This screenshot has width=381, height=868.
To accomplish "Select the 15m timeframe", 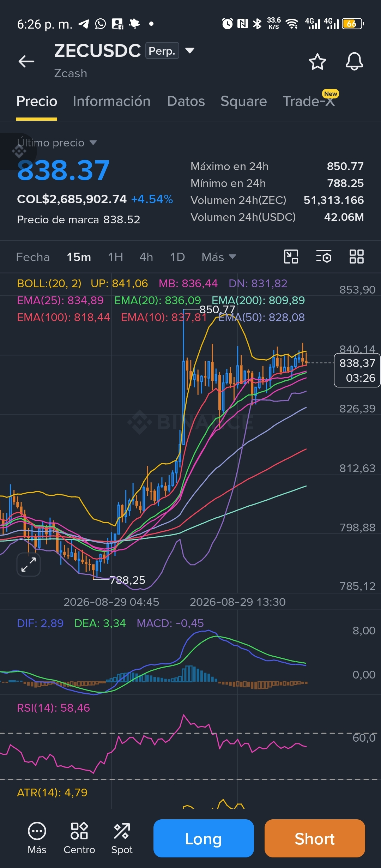I will 79,257.
